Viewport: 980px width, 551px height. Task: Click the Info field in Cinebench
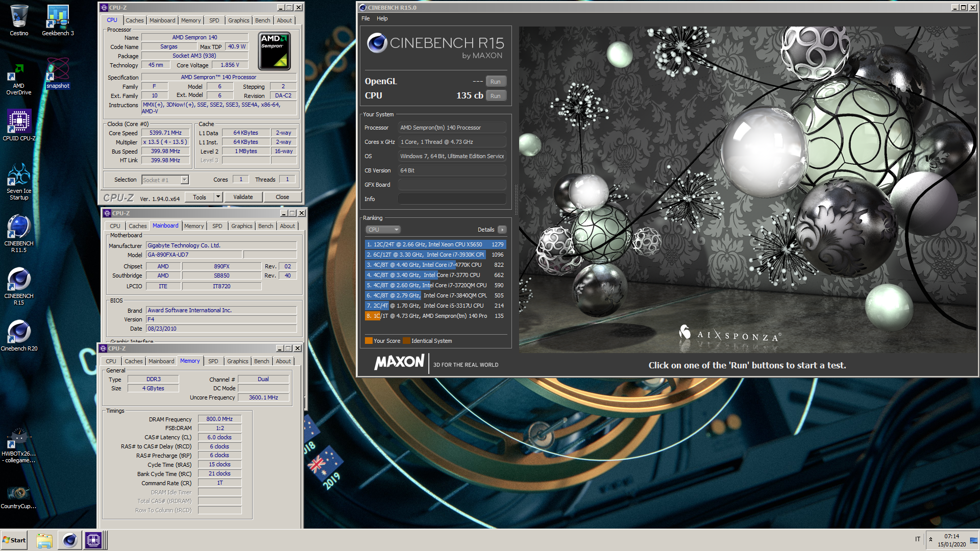coord(452,199)
